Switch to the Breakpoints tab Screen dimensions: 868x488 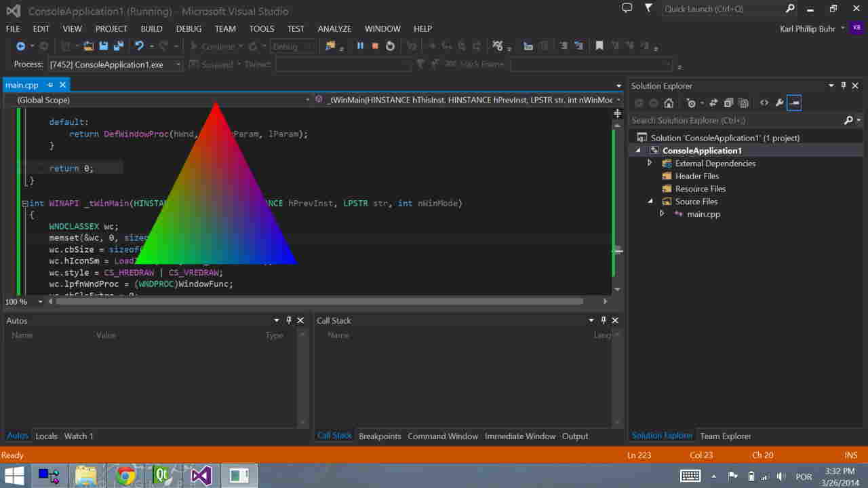coord(380,436)
